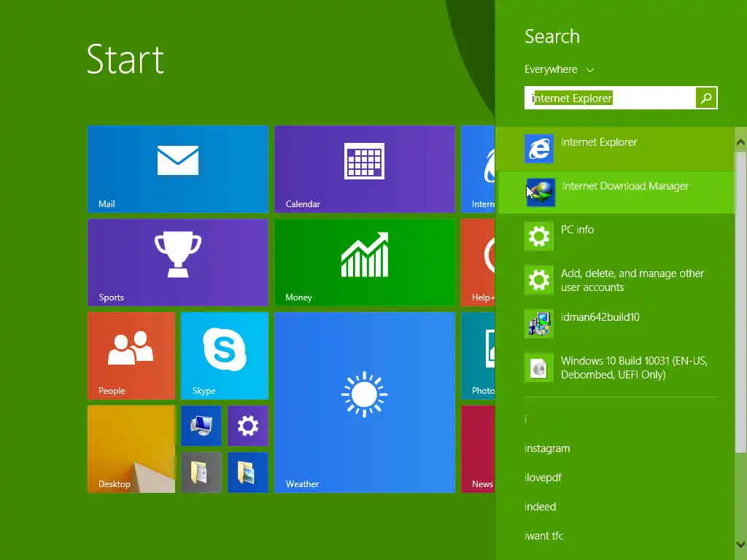
Task: Open the Photos tile
Action: click(x=478, y=355)
